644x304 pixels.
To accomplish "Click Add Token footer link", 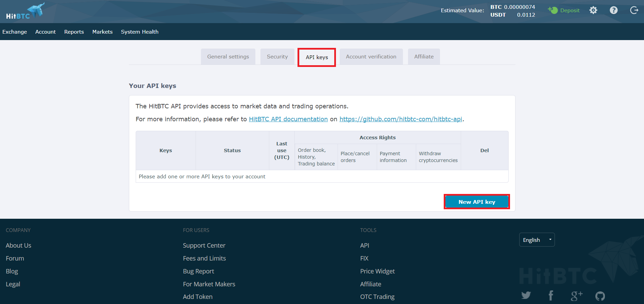I will pos(198,297).
